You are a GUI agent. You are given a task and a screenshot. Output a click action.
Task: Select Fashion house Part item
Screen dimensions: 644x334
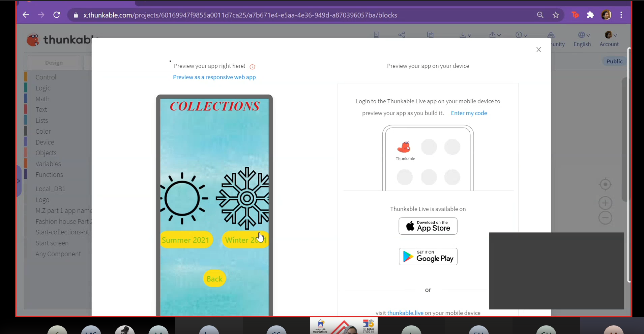[63, 222]
